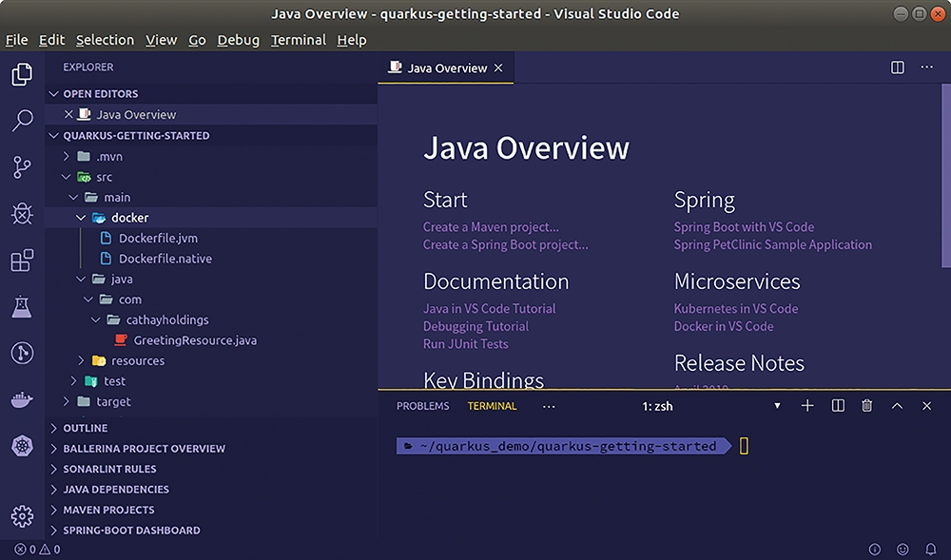This screenshot has width=951, height=560.
Task: Open the Help menu
Action: click(x=352, y=40)
